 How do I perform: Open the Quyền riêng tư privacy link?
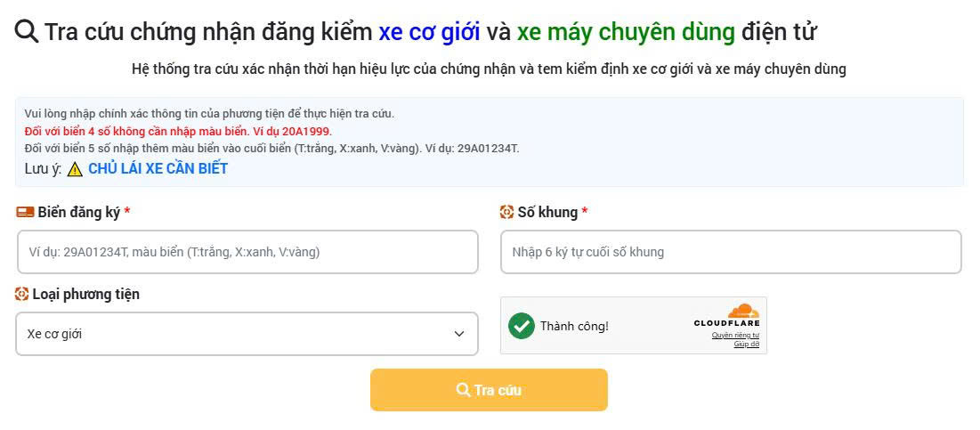coord(735,336)
